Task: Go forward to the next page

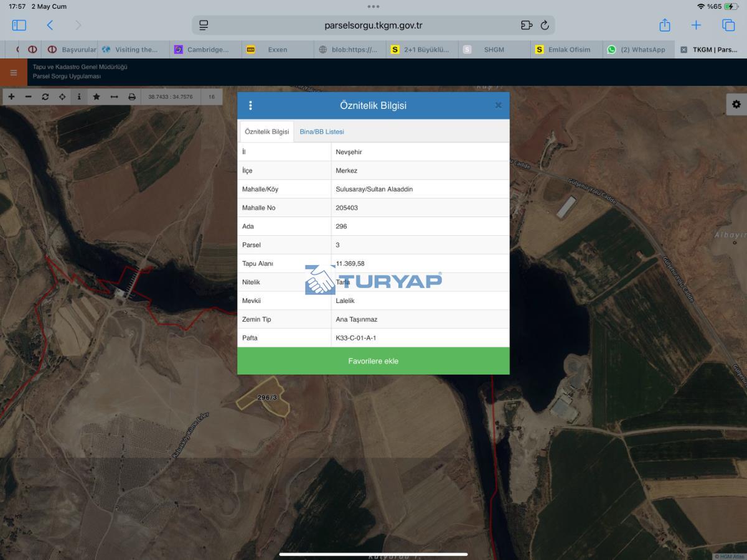Action: 78,26
